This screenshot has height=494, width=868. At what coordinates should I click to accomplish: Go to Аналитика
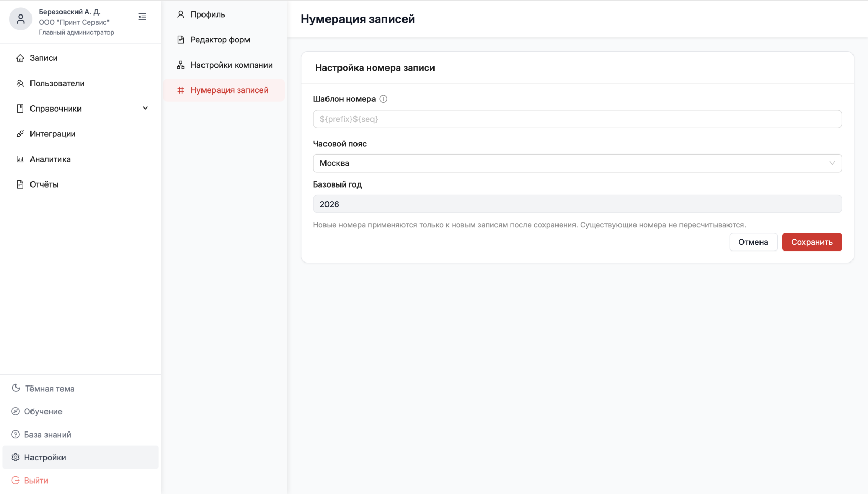[x=81, y=159]
